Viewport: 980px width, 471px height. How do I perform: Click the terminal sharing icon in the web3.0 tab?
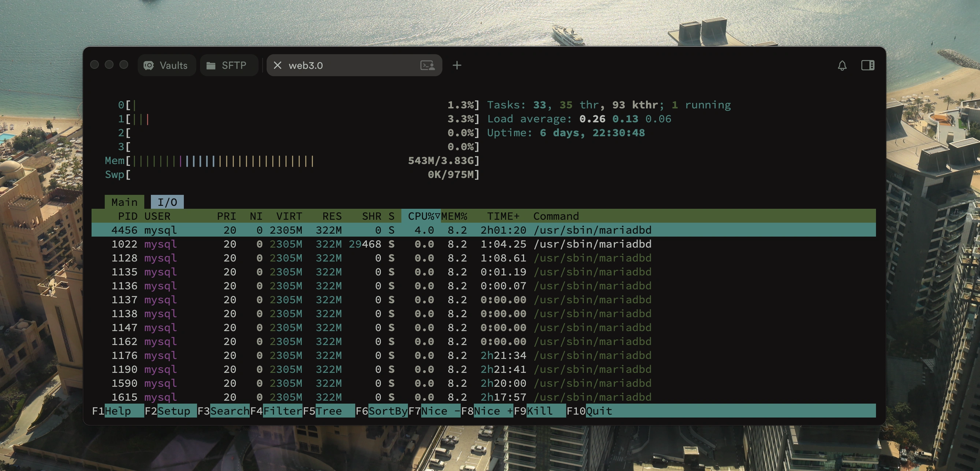(x=428, y=66)
